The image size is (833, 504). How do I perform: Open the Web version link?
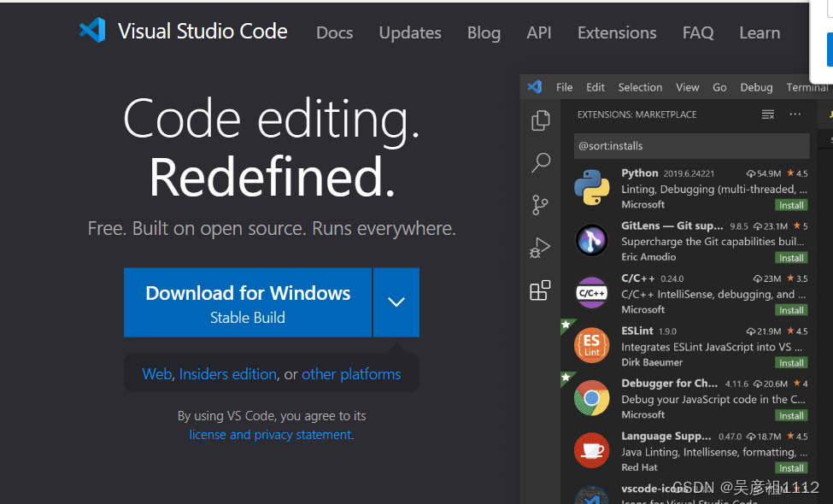[x=156, y=374]
